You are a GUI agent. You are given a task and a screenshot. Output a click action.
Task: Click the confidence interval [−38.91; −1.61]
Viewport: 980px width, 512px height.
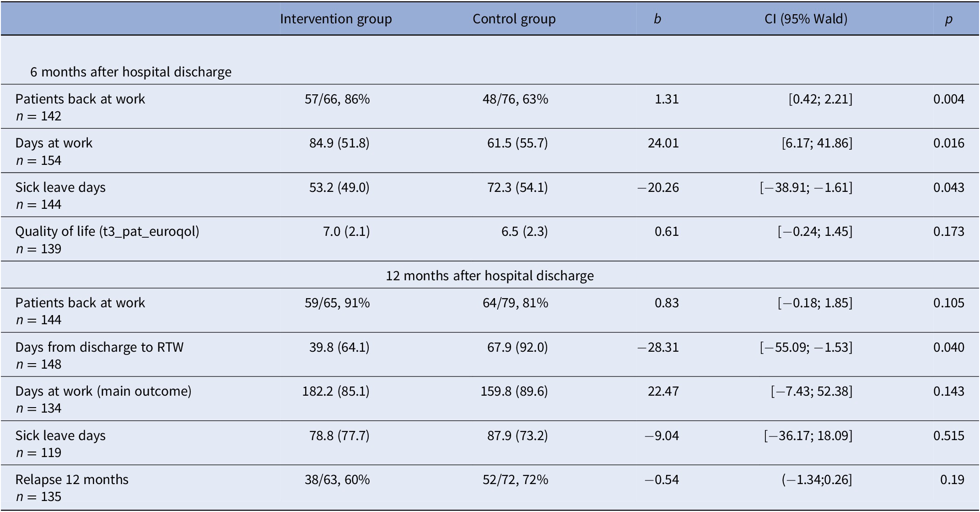click(806, 187)
